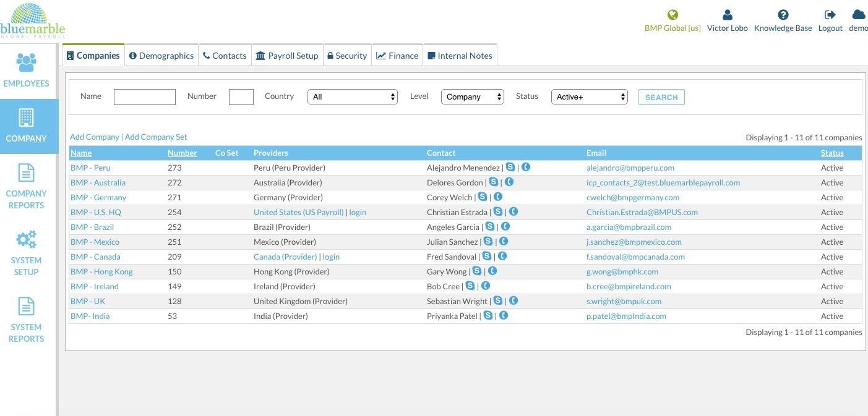This screenshot has height=416, width=868.
Task: Open the Finance tab
Action: [397, 55]
